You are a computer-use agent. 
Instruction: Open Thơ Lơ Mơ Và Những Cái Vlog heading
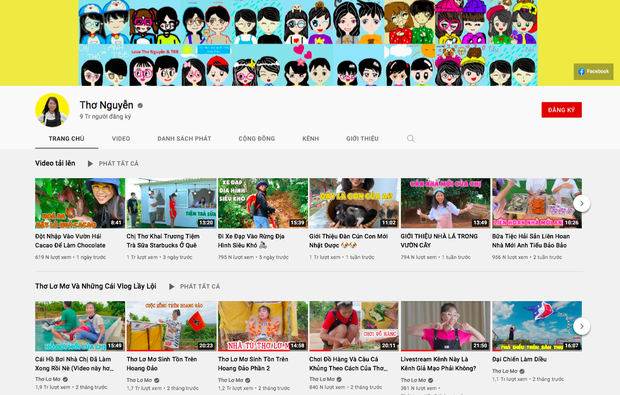point(96,286)
